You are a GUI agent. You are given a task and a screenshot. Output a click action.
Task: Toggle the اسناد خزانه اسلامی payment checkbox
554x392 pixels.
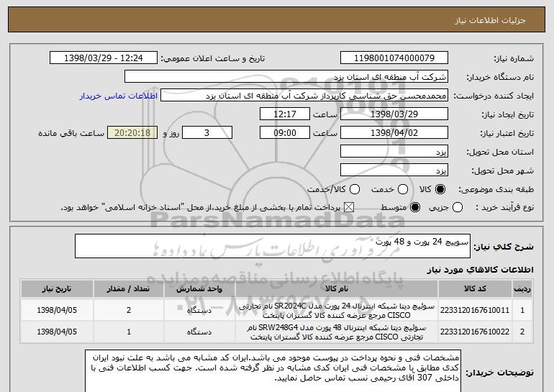coord(349,207)
